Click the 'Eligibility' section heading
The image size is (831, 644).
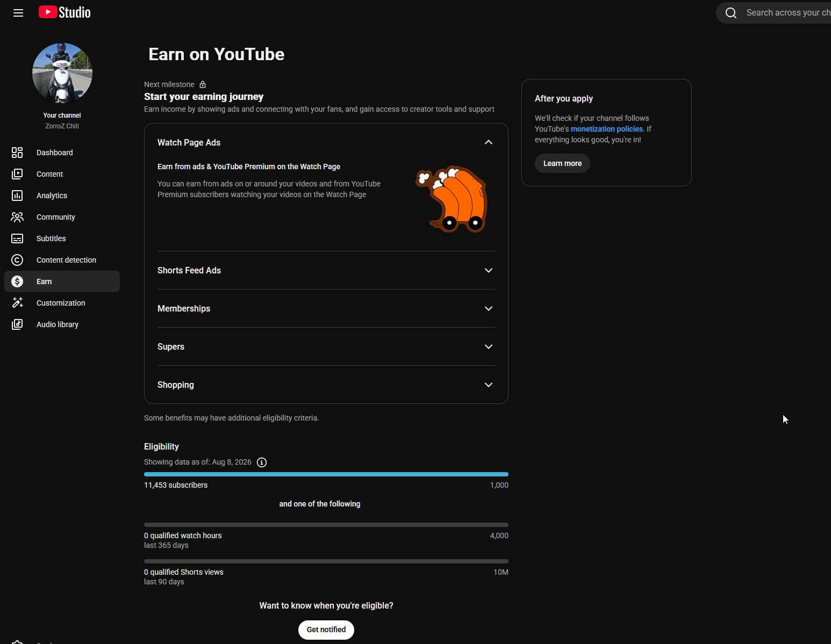pyautogui.click(x=161, y=447)
